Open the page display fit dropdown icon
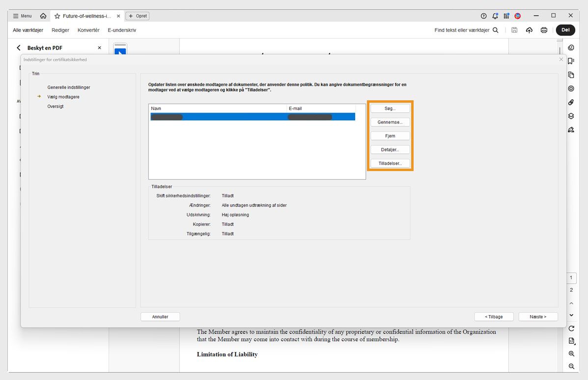The image size is (588, 380). [571, 341]
